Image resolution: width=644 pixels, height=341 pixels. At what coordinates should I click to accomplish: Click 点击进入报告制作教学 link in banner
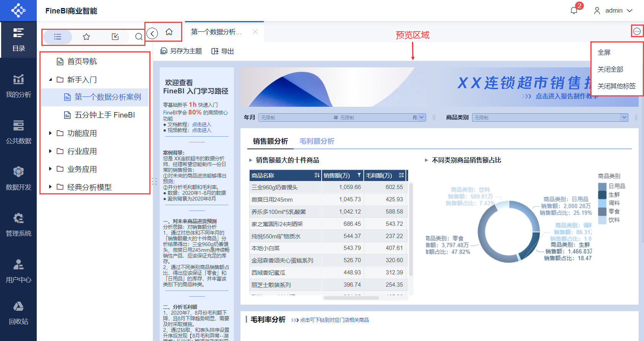567,96
